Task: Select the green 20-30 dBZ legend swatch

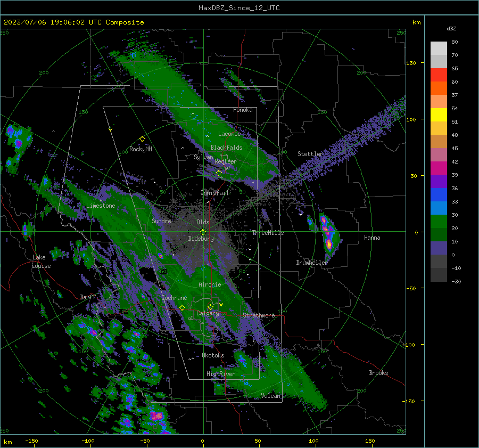Action: [x=439, y=221]
